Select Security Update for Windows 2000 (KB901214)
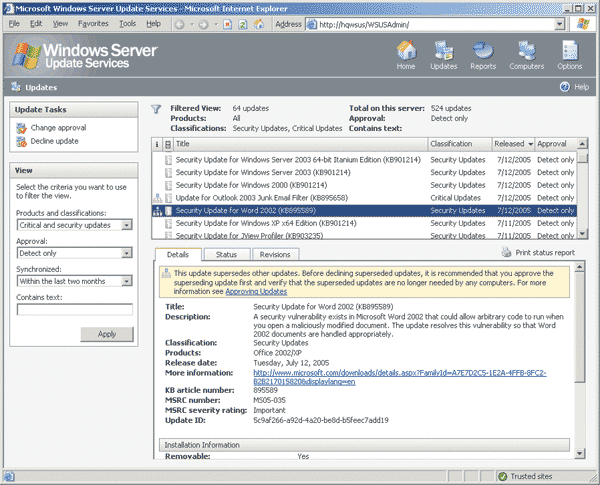 [364, 185]
